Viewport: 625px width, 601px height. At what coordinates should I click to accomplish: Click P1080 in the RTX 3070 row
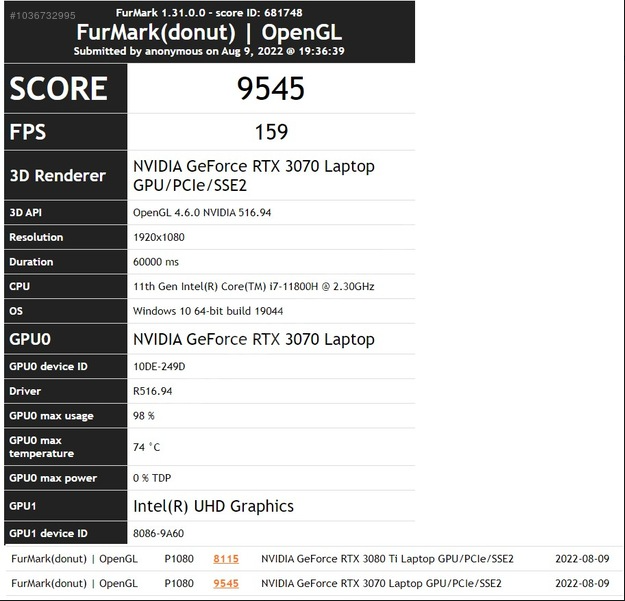point(179,583)
